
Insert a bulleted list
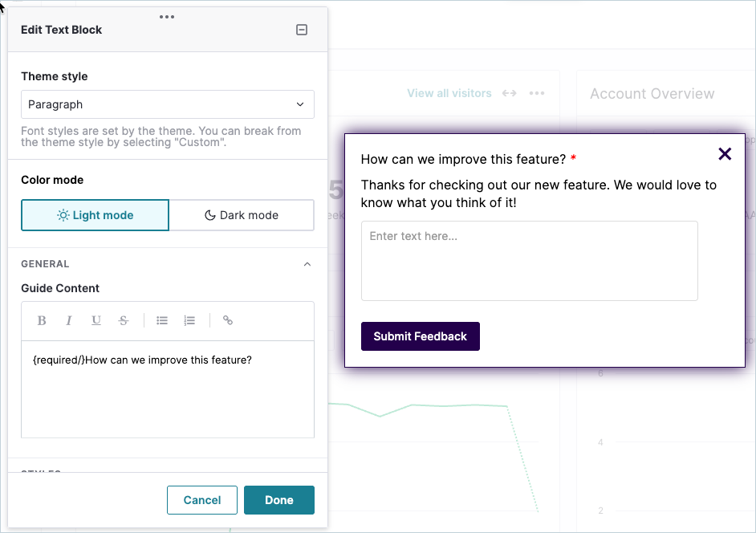click(162, 321)
